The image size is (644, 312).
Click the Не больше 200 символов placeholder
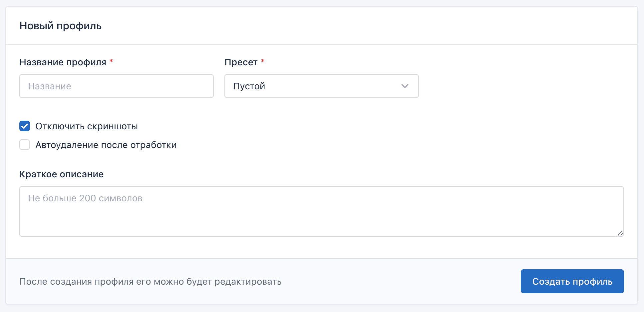[x=85, y=198]
